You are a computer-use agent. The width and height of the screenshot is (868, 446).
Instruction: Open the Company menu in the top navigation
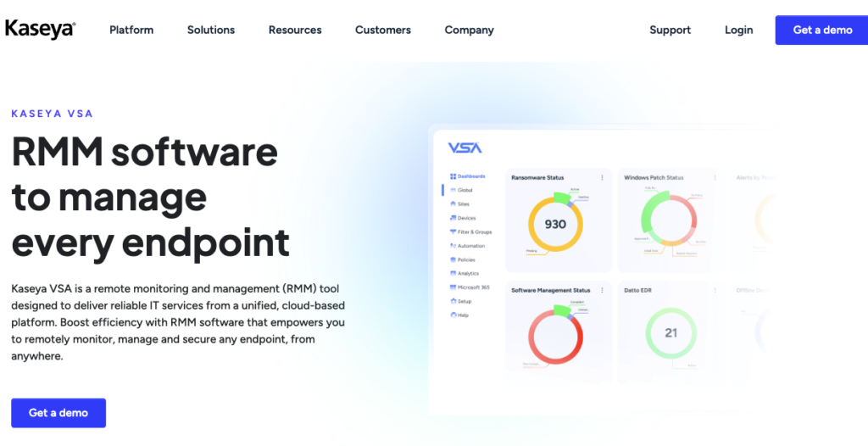tap(469, 30)
